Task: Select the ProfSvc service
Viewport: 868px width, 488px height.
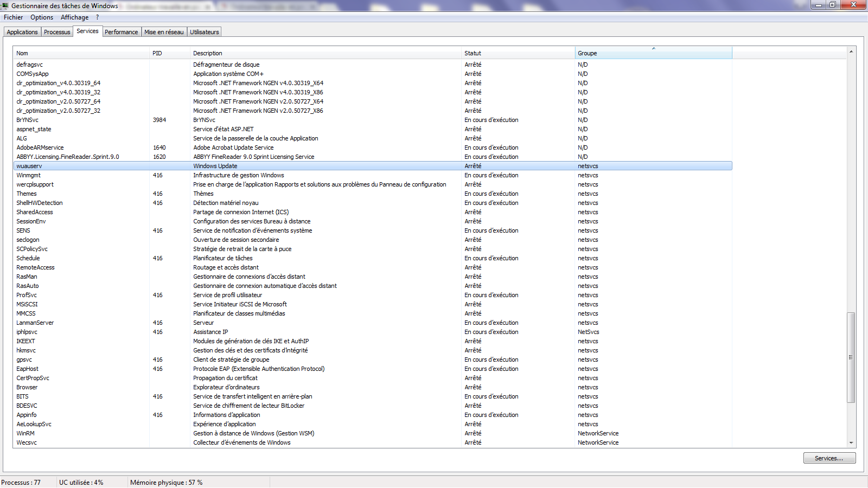Action: (373, 295)
